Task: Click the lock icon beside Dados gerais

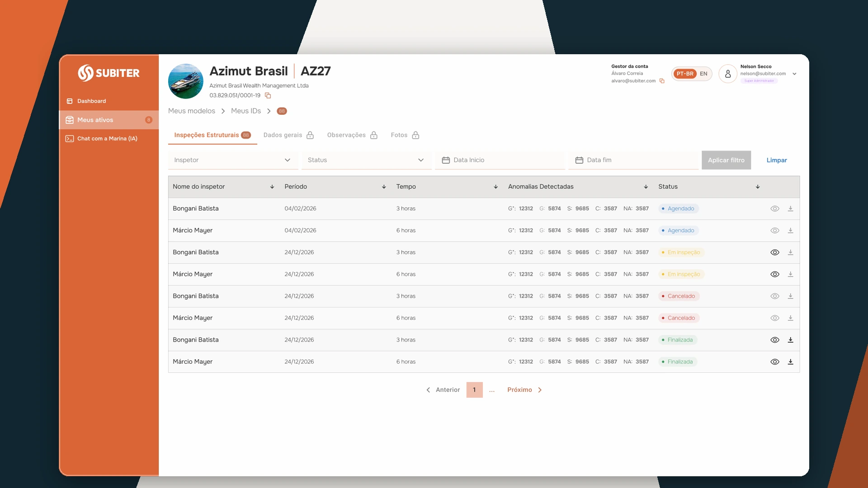Action: pos(310,135)
